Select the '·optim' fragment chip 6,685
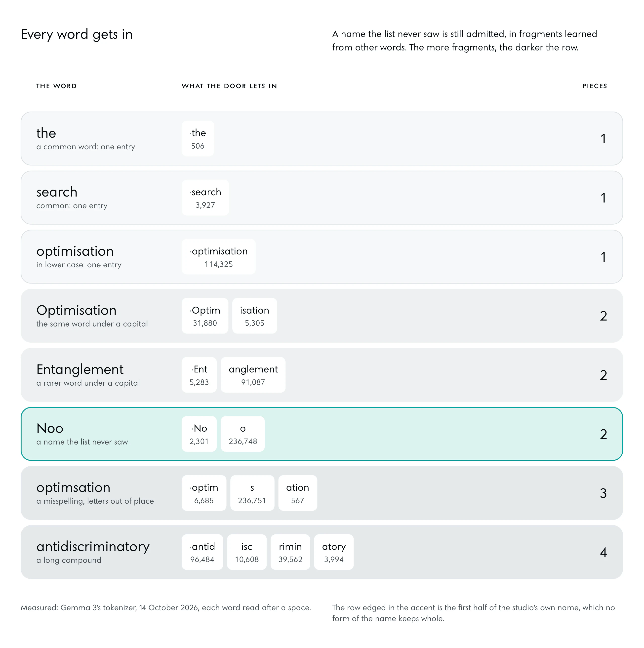644x648 pixels. click(x=204, y=493)
